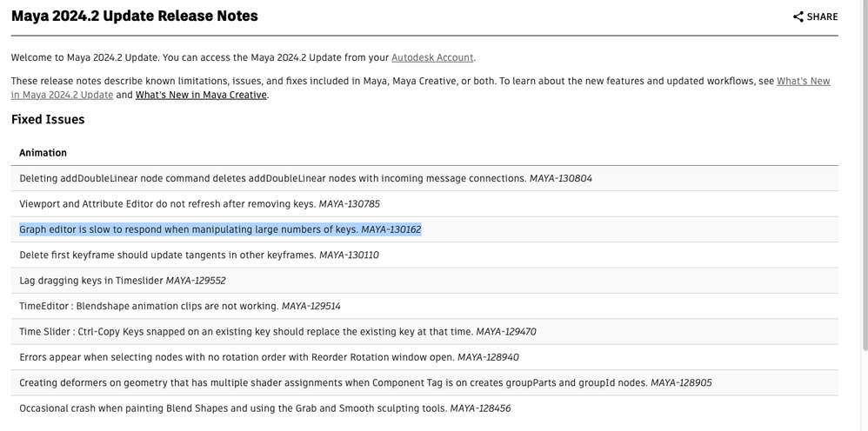Click the Fixed Issues heading
Viewport: 868px width, 431px height.
click(48, 120)
